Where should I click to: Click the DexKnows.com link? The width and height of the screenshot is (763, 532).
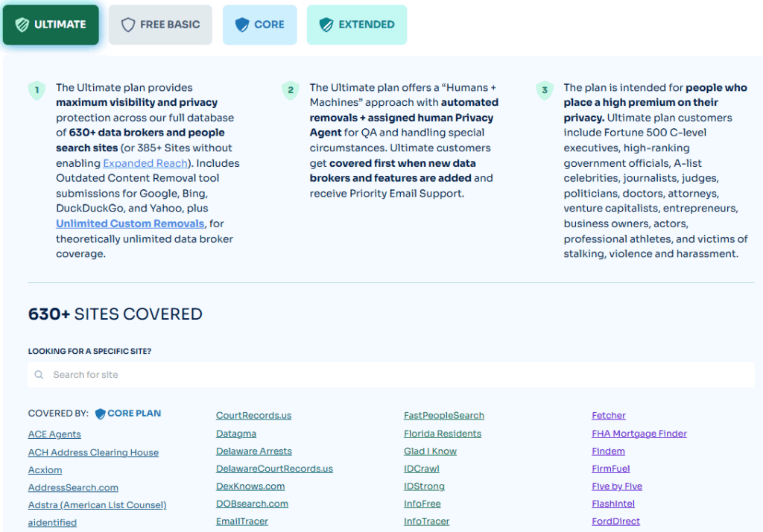(250, 486)
